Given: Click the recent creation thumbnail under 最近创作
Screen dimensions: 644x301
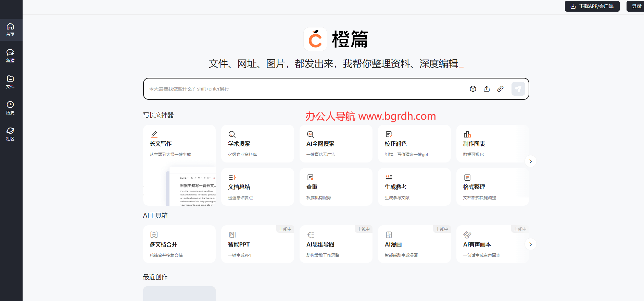Looking at the screenshot, I should click(179, 293).
